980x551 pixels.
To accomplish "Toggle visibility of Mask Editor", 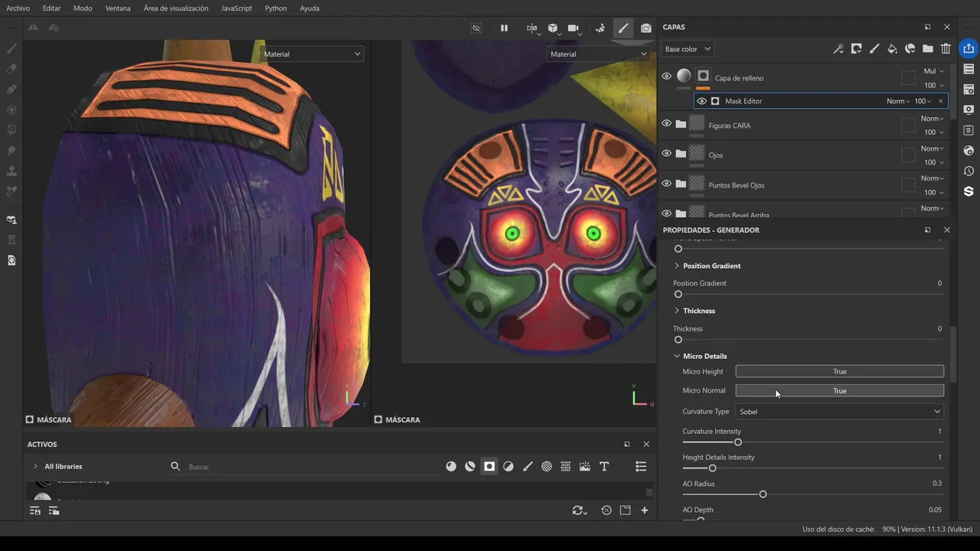I will pos(701,101).
